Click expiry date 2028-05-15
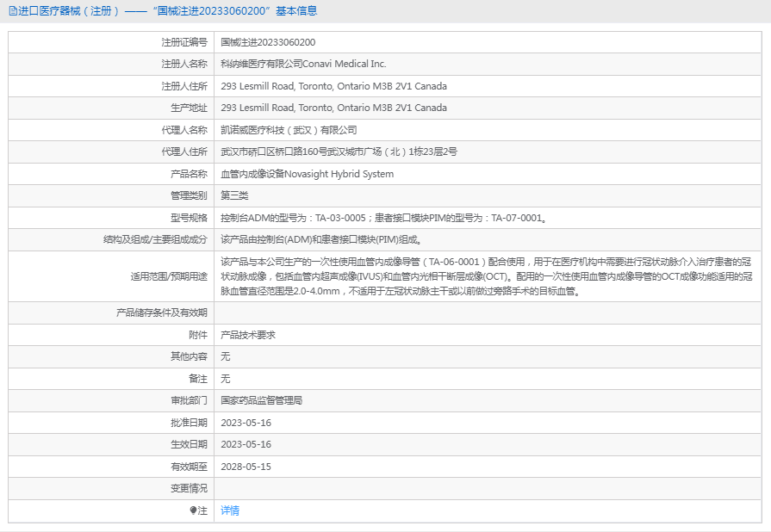The image size is (771, 532). coord(246,467)
